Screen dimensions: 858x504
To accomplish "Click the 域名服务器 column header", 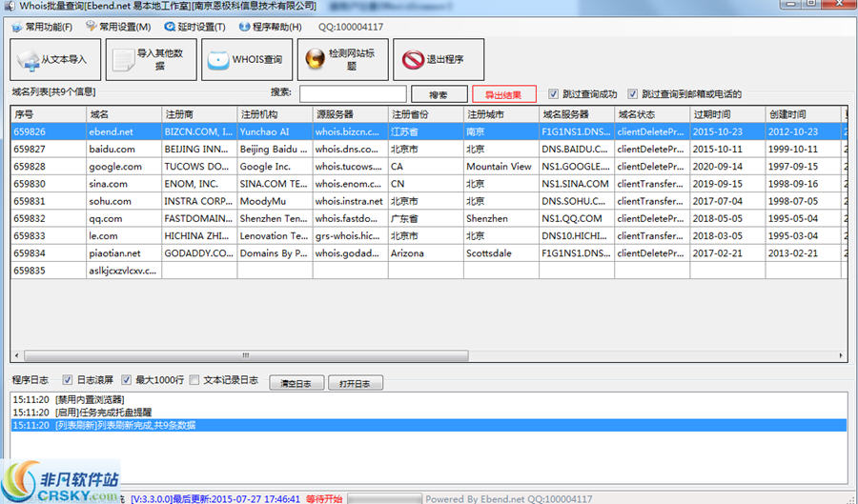I will [577, 114].
